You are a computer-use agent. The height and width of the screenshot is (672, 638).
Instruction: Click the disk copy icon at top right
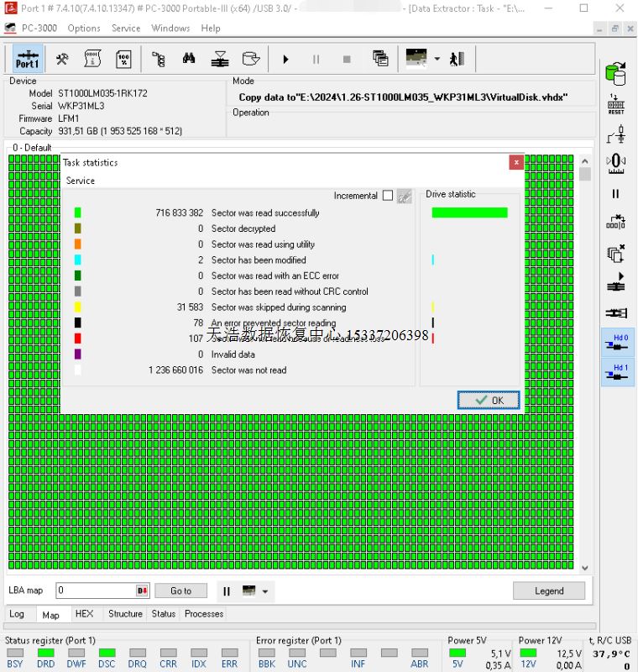point(616,75)
